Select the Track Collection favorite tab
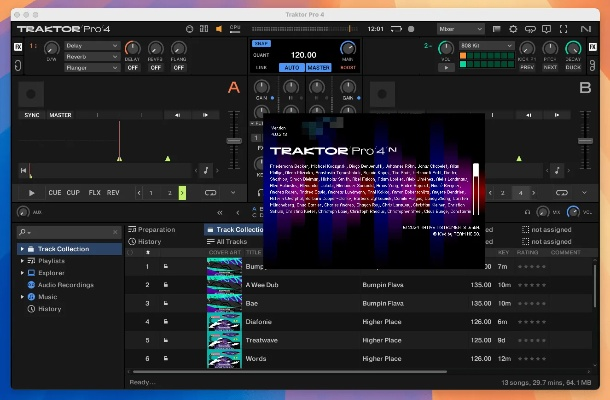 pyautogui.click(x=235, y=230)
